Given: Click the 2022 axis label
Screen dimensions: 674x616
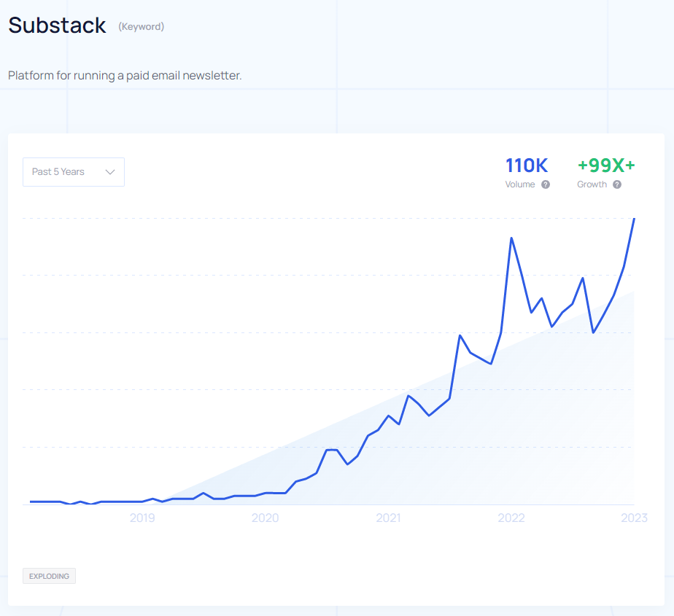Looking at the screenshot, I should [x=511, y=518].
